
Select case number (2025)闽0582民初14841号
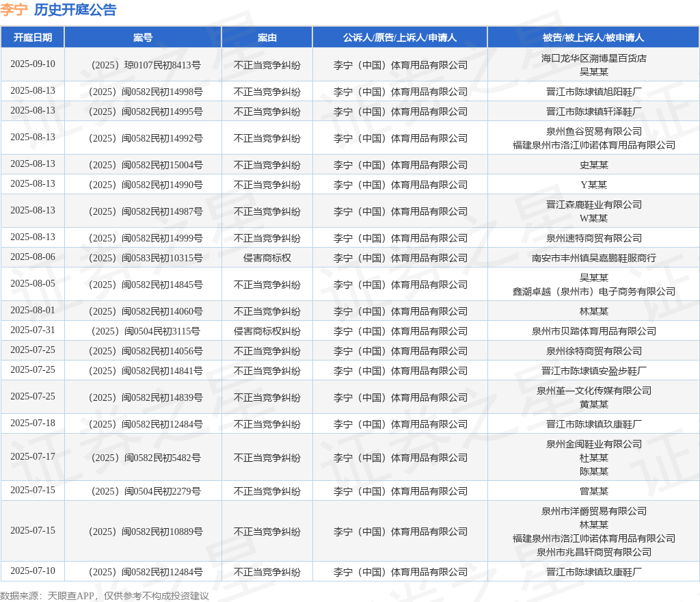click(146, 371)
